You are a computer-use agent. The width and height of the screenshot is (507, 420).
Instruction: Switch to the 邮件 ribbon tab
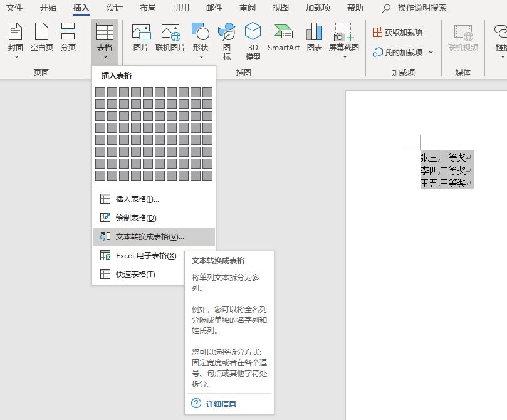click(x=214, y=8)
